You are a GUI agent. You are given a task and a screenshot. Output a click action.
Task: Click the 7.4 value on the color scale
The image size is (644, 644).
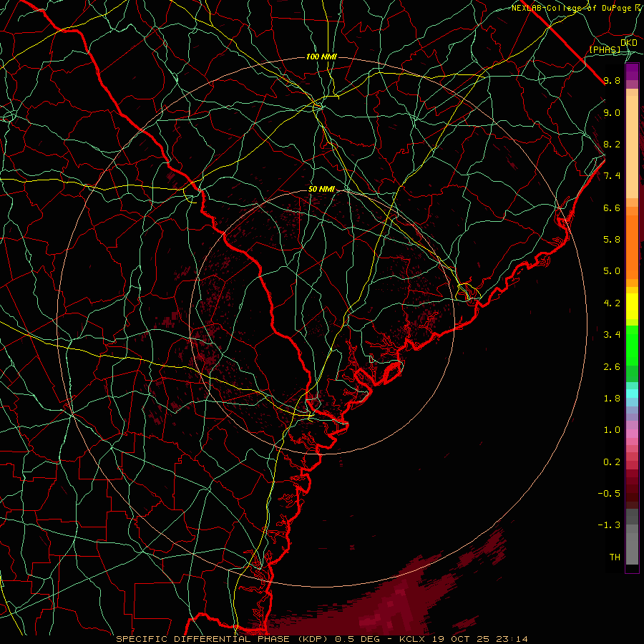click(612, 176)
